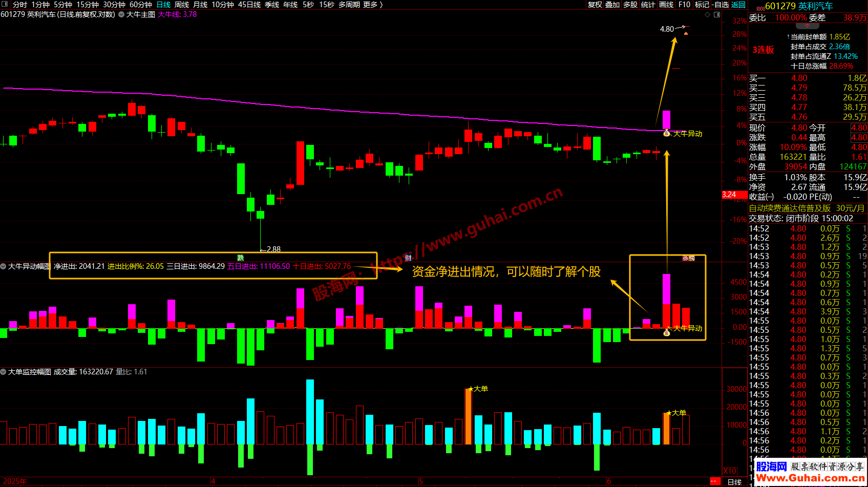
Task: Click the 买五 bid price 4.76
Action: coord(799,117)
